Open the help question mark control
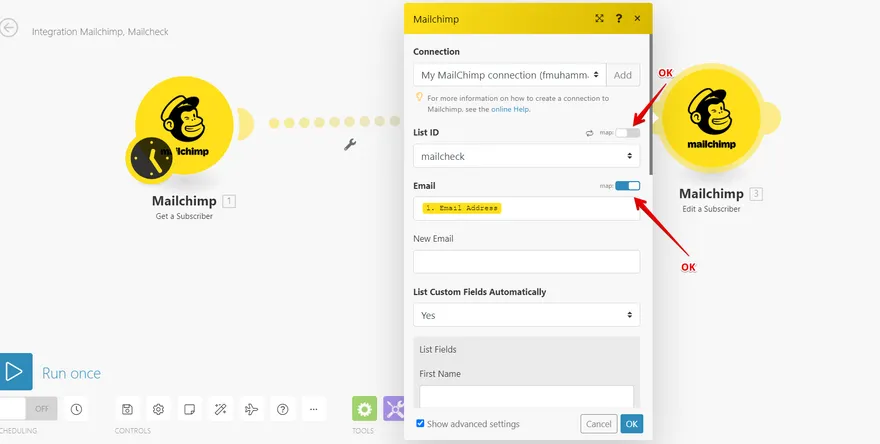Image resolution: width=880 pixels, height=444 pixels. [283, 409]
